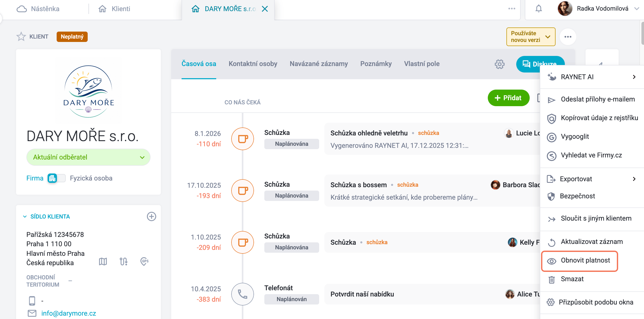Click Naplánován status on Telefonát
Screen dimensions: 644x319
tap(291, 299)
